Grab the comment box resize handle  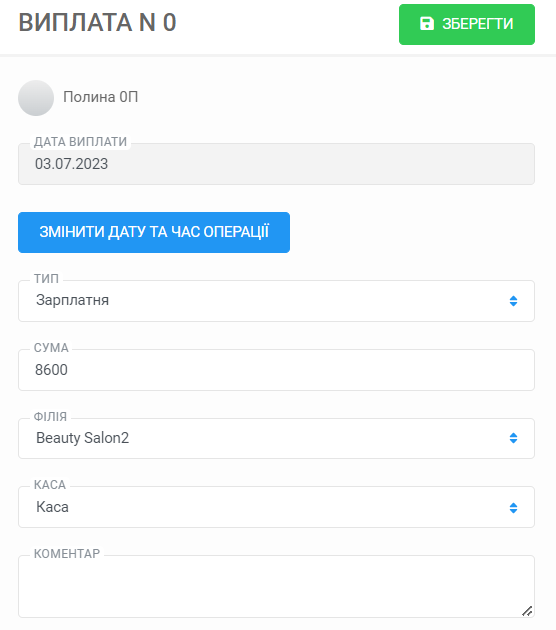527,611
